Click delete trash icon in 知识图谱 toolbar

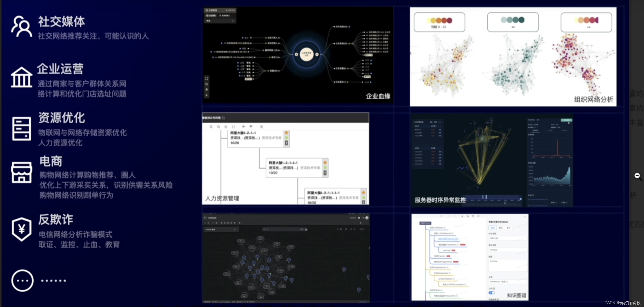click(x=473, y=216)
